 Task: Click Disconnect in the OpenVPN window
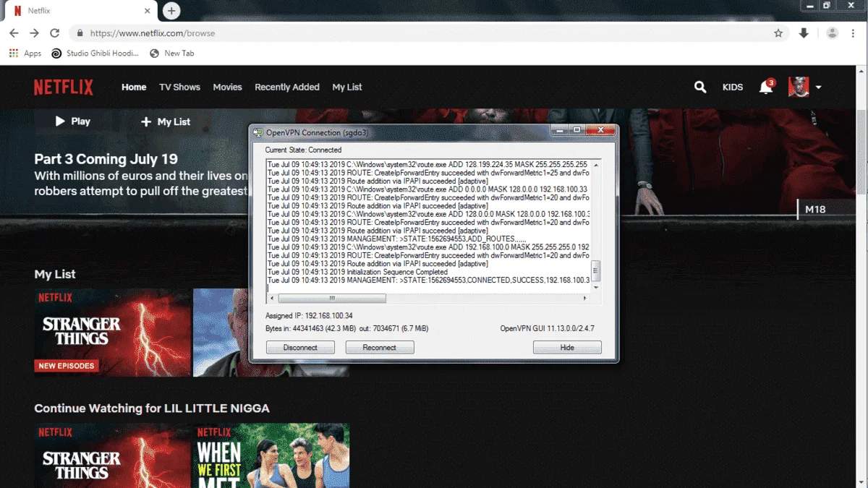pos(300,348)
